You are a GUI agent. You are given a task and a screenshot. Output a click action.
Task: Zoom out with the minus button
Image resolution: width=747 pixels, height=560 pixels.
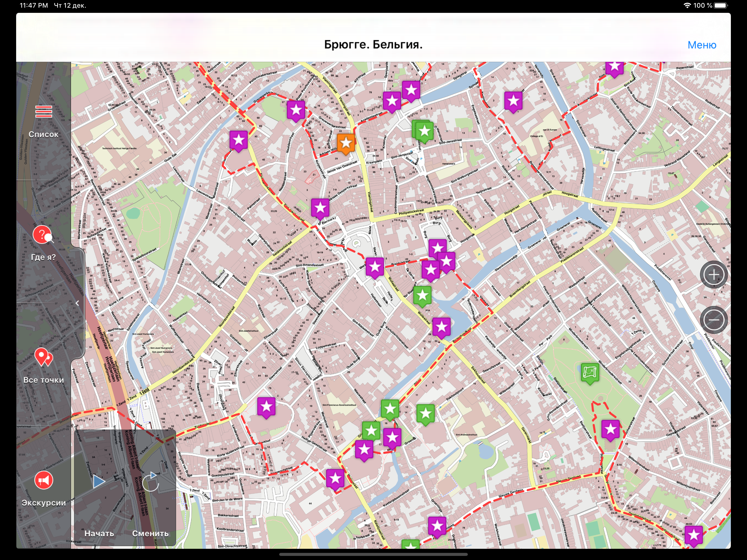pos(714,320)
